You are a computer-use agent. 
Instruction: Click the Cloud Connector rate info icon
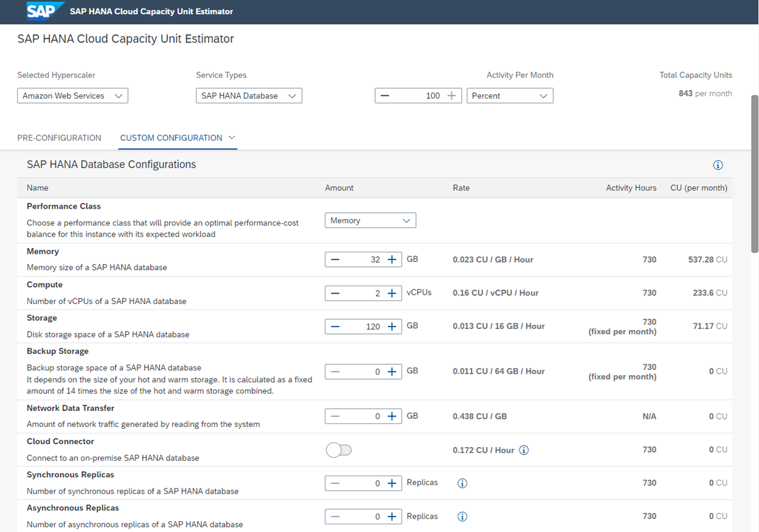pyautogui.click(x=523, y=450)
